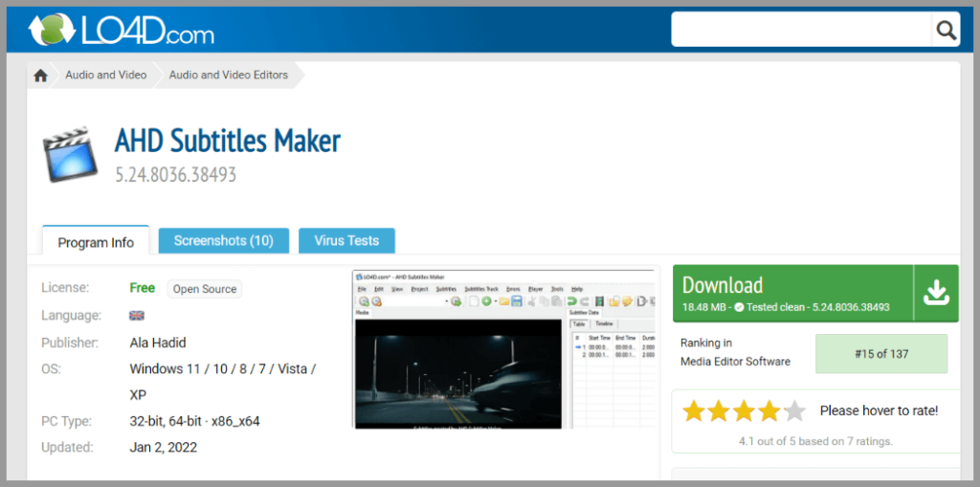The width and height of the screenshot is (980, 487).
Task: Select the Program Info tab
Action: [96, 241]
